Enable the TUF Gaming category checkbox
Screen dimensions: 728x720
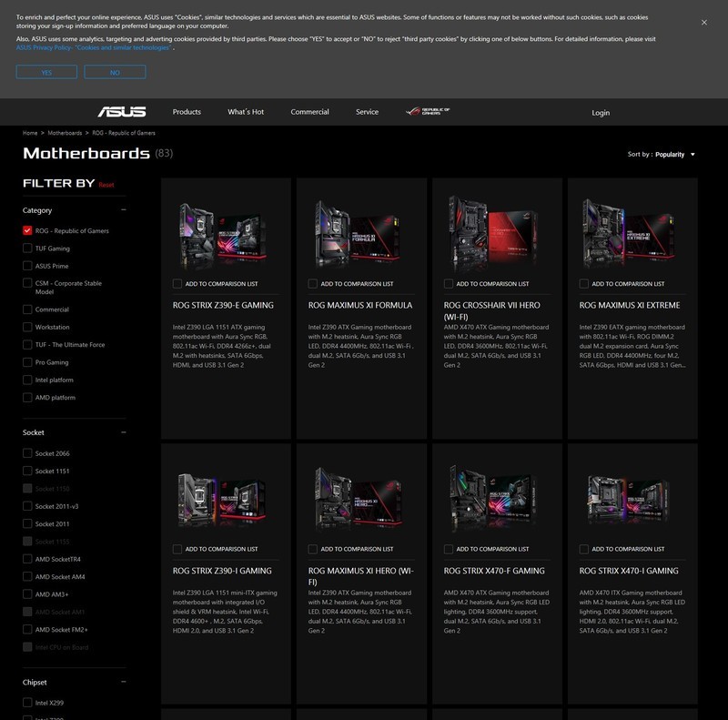pyautogui.click(x=27, y=248)
